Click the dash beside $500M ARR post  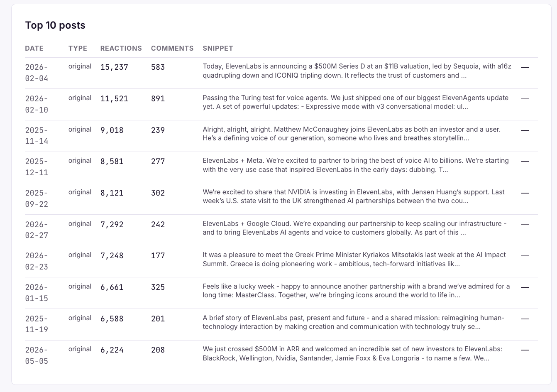pos(525,350)
